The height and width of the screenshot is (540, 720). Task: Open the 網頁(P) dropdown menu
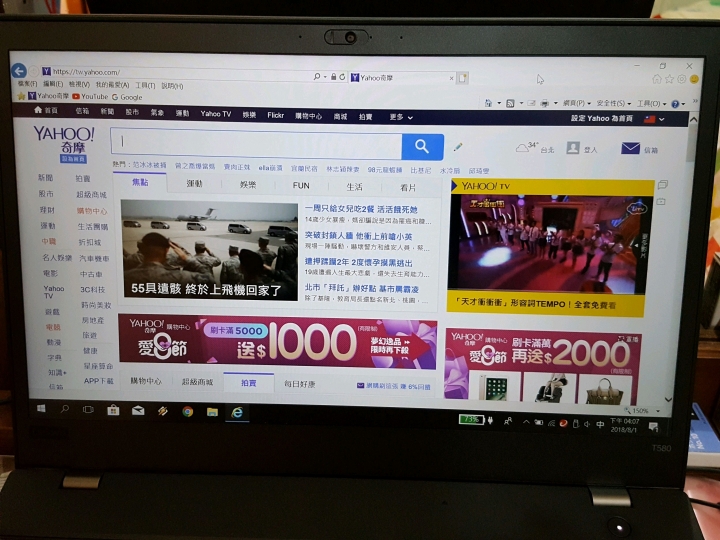pyautogui.click(x=577, y=103)
